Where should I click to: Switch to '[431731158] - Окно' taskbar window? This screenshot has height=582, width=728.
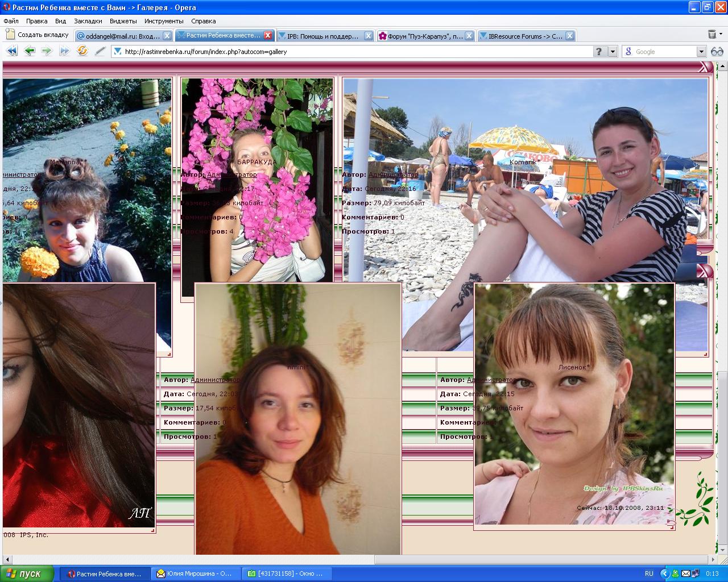tap(286, 574)
